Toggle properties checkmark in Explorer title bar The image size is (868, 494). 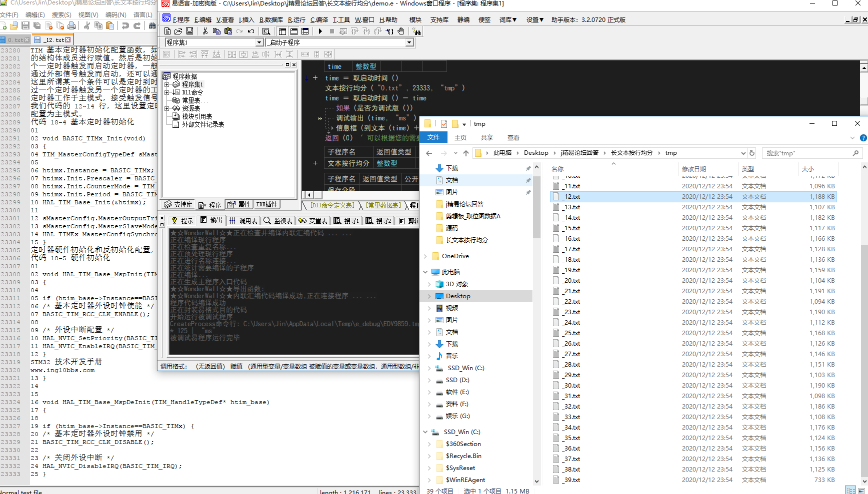click(x=443, y=124)
